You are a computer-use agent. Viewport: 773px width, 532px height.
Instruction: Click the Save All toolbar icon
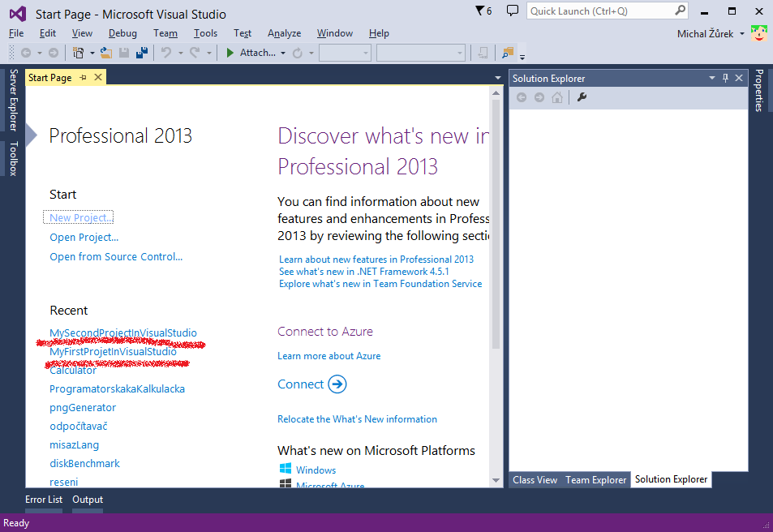point(142,53)
